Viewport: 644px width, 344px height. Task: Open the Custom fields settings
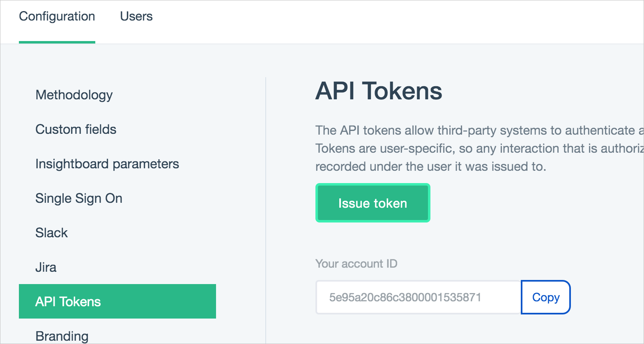tap(76, 129)
